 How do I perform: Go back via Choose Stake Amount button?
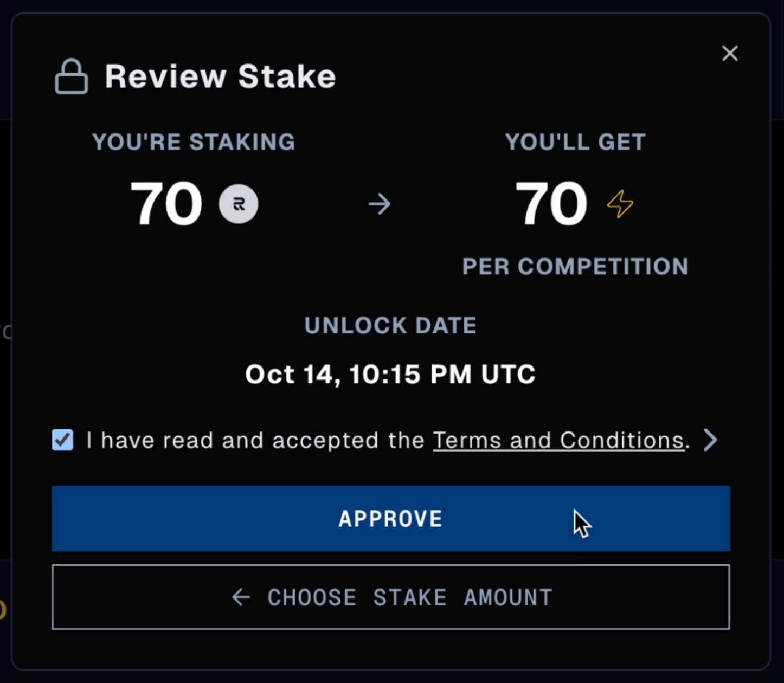(390, 597)
